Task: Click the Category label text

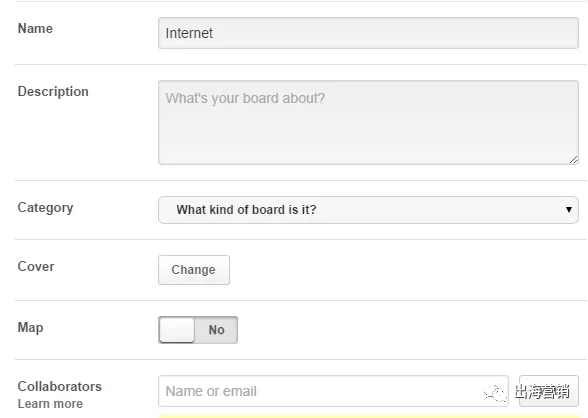Action: click(x=45, y=208)
